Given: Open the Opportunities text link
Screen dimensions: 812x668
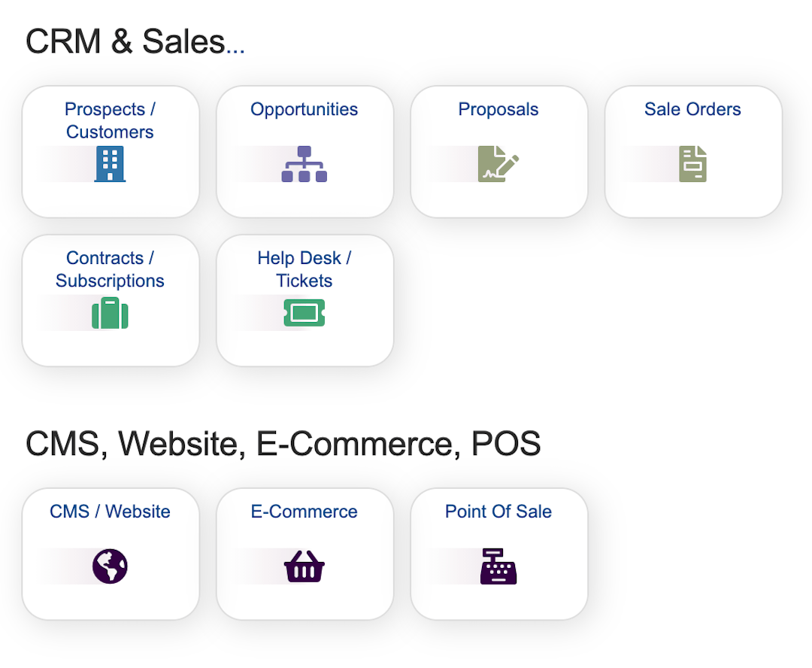Looking at the screenshot, I should [304, 109].
